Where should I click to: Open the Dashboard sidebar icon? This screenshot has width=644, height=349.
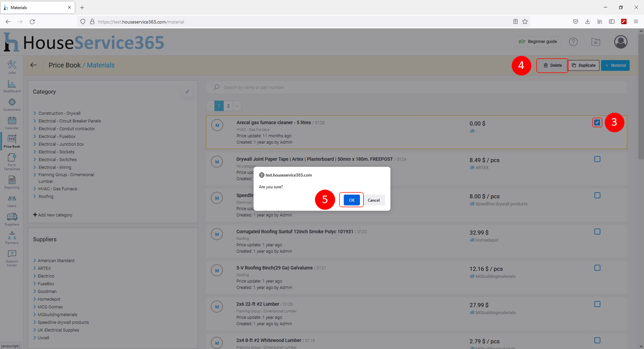[x=12, y=86]
